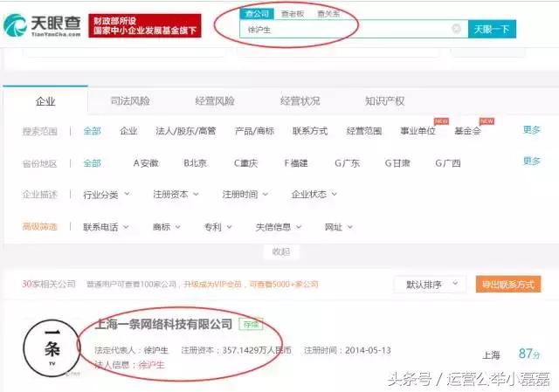Collapse filters with the 收起 button
The image size is (559, 392).
281,252
